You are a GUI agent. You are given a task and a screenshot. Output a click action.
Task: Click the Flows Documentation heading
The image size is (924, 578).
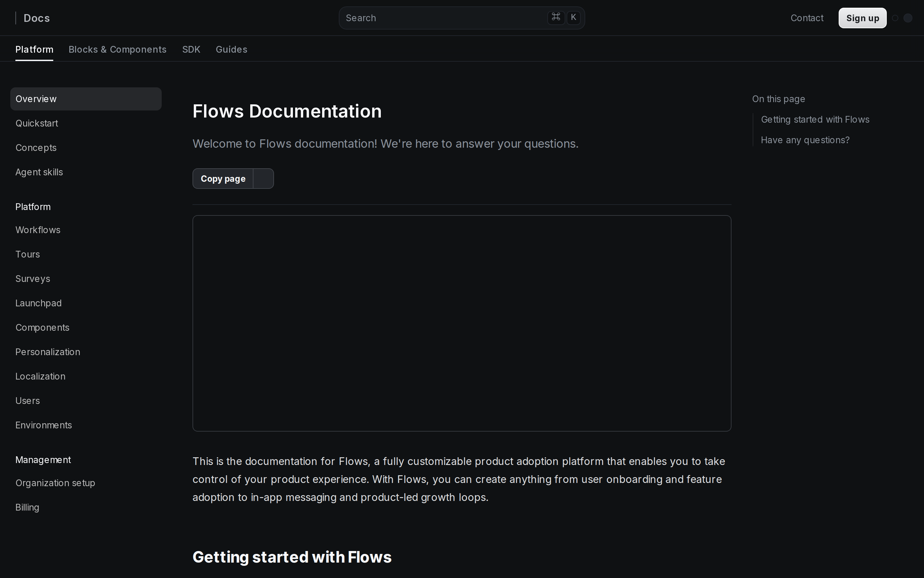coord(287,111)
